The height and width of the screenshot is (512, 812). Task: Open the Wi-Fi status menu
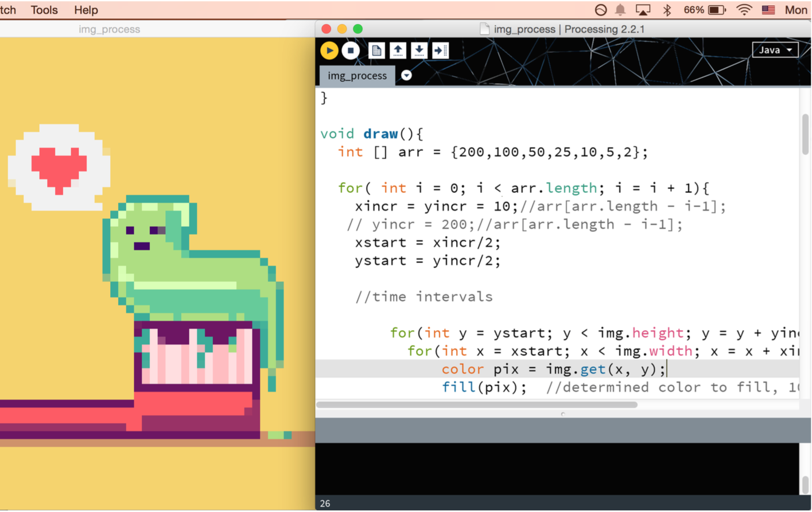(744, 10)
